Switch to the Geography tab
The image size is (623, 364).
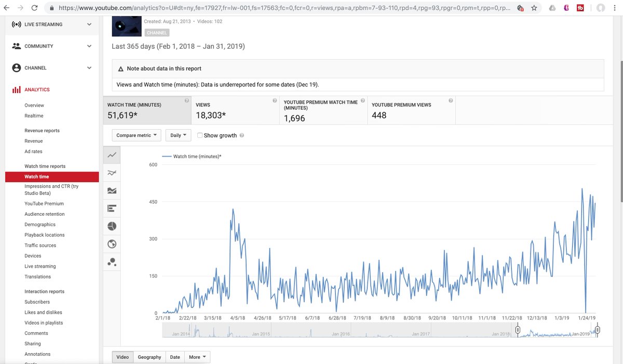pos(150,357)
